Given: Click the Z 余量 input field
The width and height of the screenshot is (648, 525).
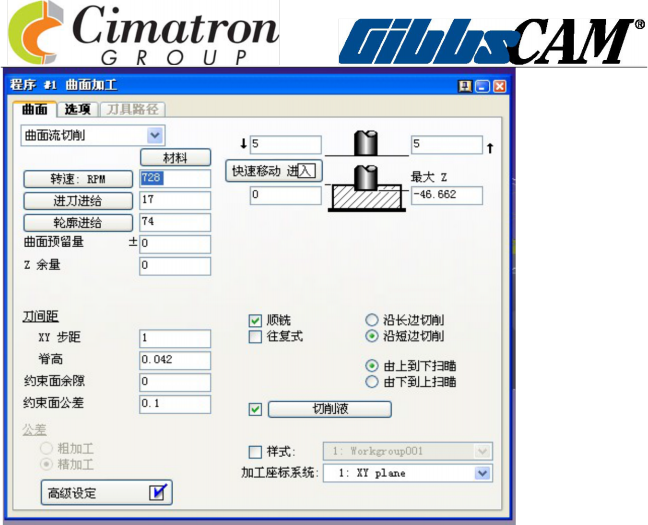Looking at the screenshot, I should point(175,266).
